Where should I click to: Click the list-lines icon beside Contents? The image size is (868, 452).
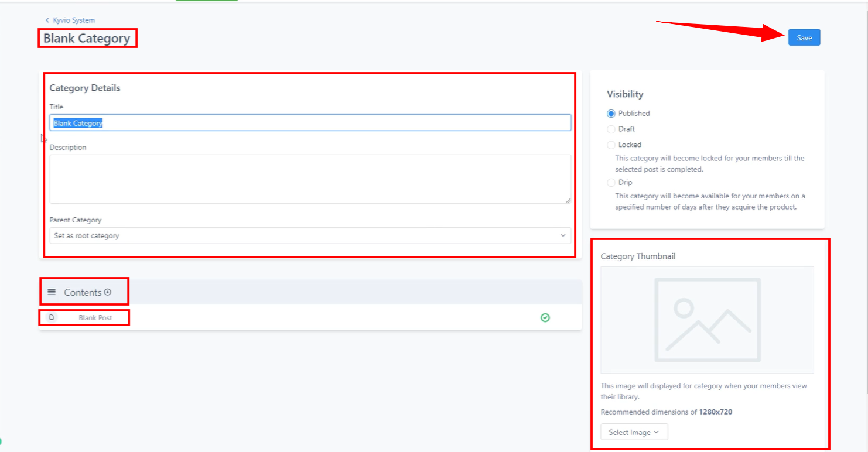52,292
